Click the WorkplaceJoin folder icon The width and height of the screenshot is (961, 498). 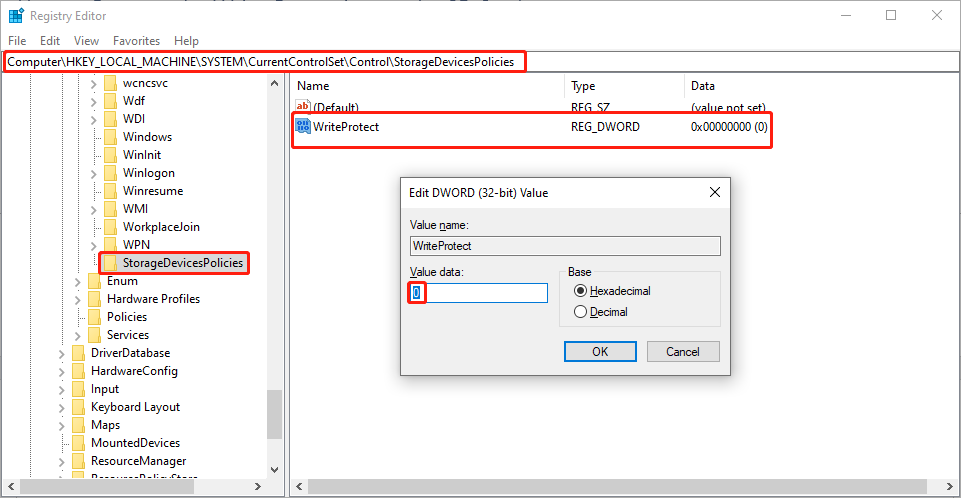coord(110,227)
